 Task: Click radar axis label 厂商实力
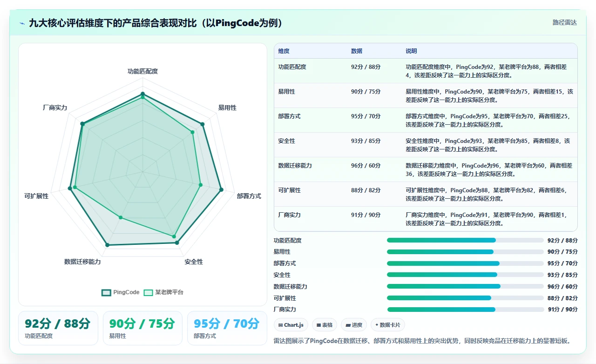[55, 108]
